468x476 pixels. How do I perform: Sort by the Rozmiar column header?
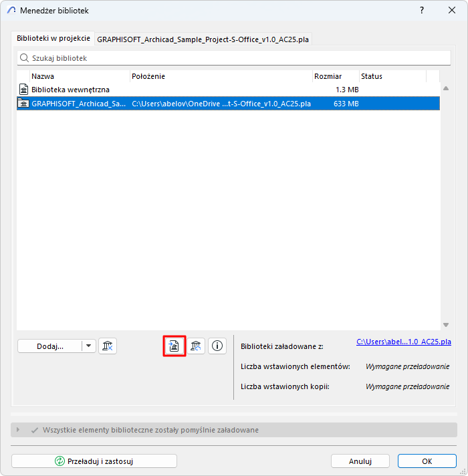336,76
